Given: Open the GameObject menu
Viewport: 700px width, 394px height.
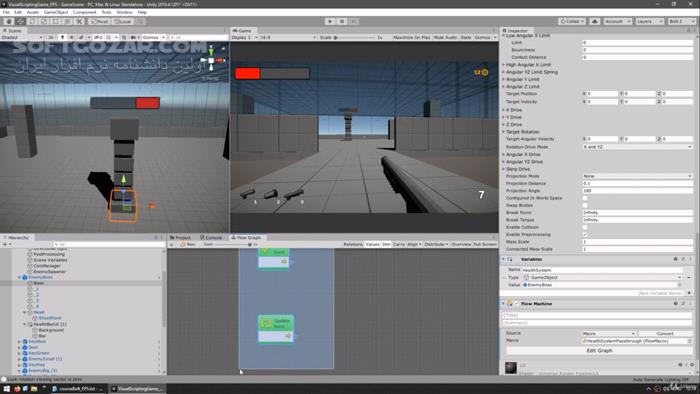Looking at the screenshot, I should (56, 12).
